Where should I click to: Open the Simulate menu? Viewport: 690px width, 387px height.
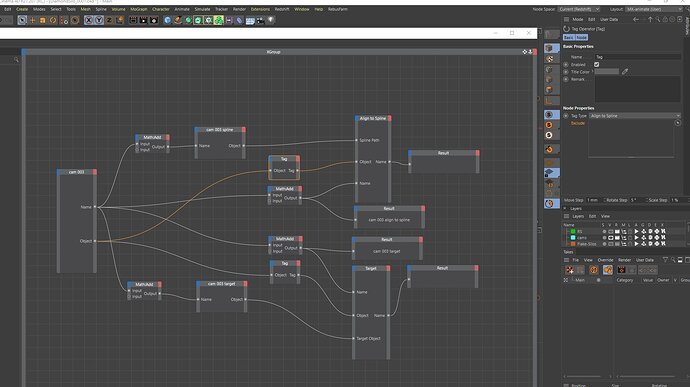202,9
